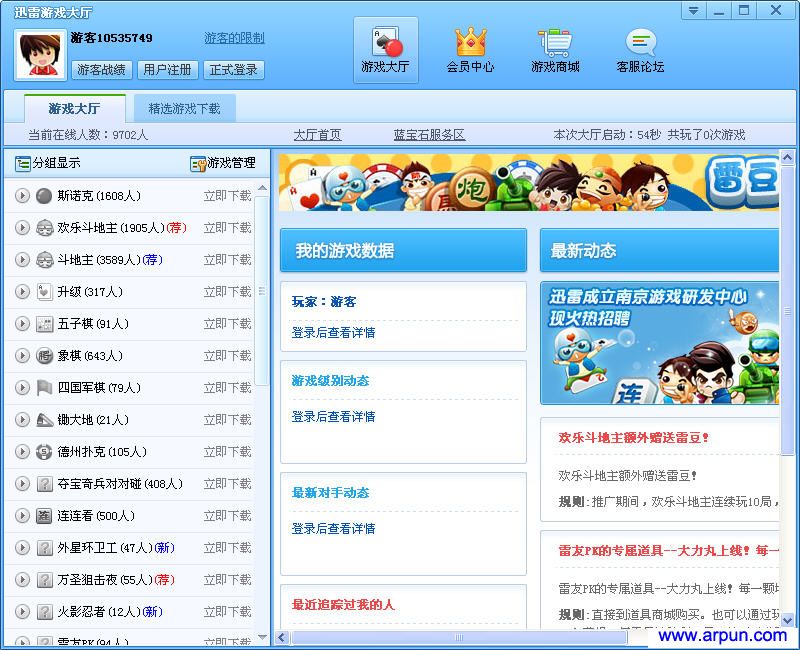Click 立即下载 for 斯诺克

click(228, 196)
